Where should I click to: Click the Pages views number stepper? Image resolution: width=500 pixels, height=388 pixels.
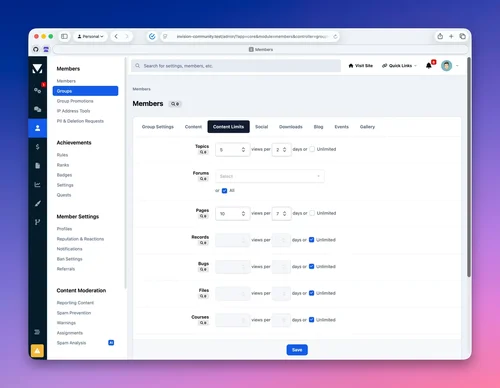243,213
